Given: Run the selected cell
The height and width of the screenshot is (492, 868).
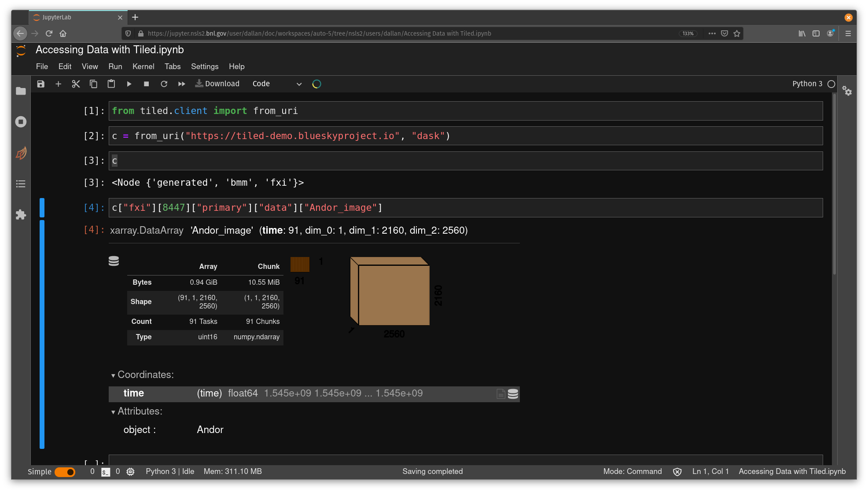Looking at the screenshot, I should pos(129,84).
